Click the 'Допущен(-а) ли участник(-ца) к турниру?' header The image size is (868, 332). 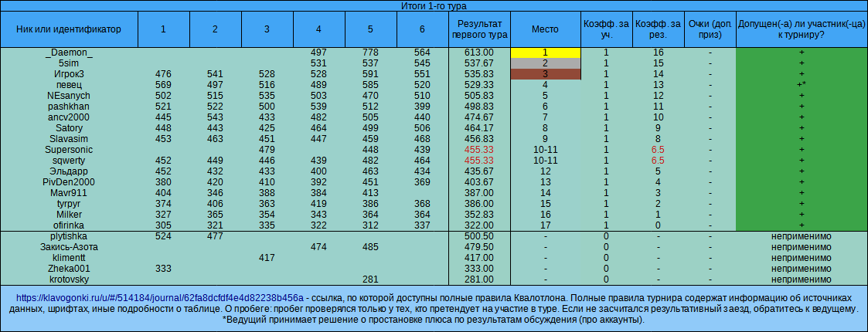tap(802, 29)
